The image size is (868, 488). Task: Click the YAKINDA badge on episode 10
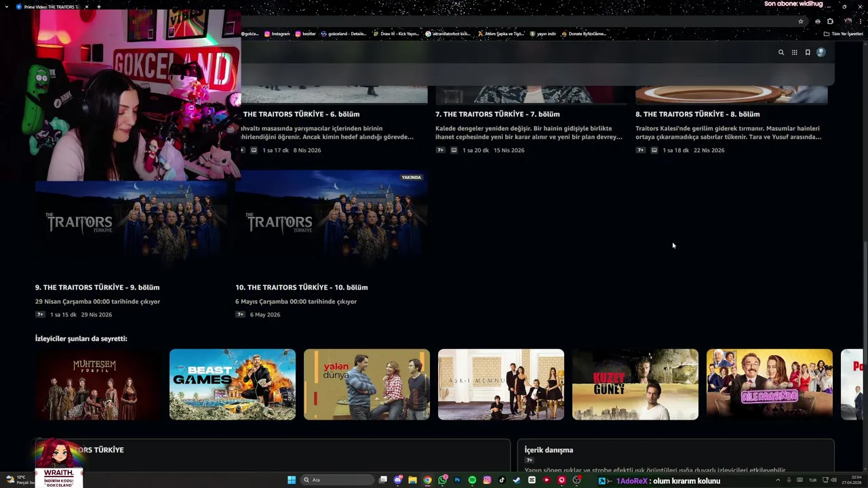pos(412,178)
